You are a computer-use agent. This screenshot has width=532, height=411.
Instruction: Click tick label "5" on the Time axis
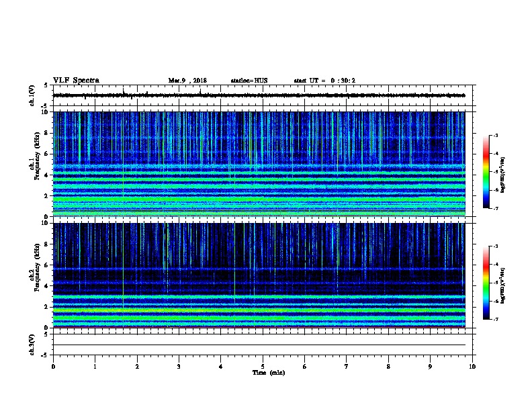(x=263, y=367)
